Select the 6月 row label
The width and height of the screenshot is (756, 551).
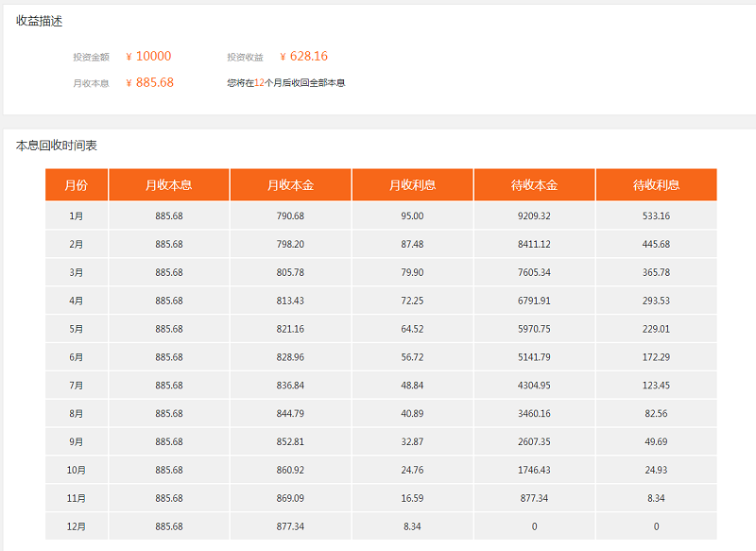(x=77, y=357)
